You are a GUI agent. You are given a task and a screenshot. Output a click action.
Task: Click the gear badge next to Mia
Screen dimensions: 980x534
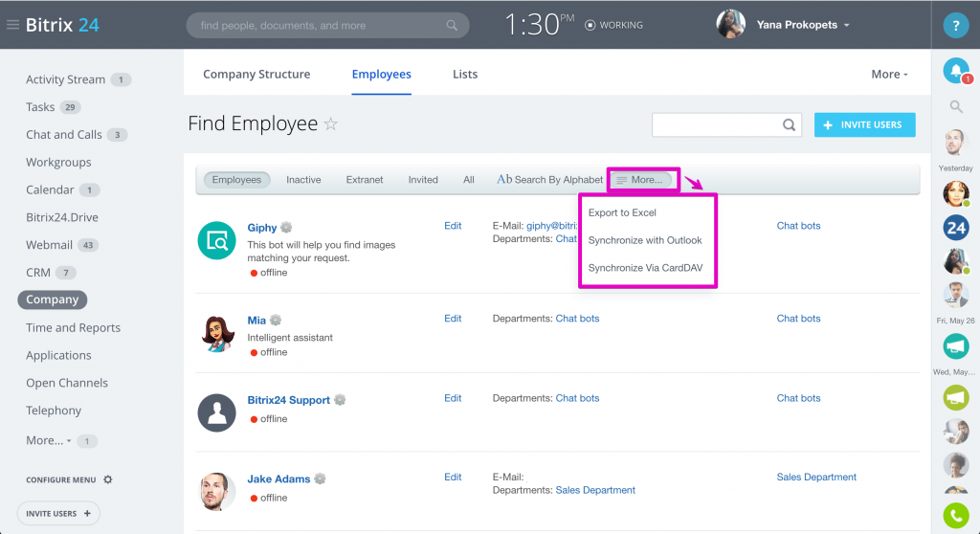click(x=276, y=321)
